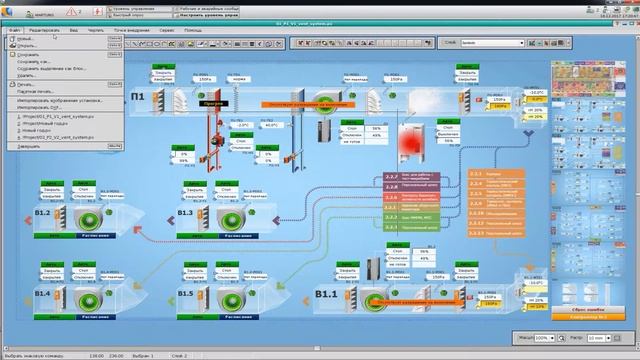Viewport: 640px width, 360px height.
Task: Click the B1.1 unit label
Action: coord(326,294)
